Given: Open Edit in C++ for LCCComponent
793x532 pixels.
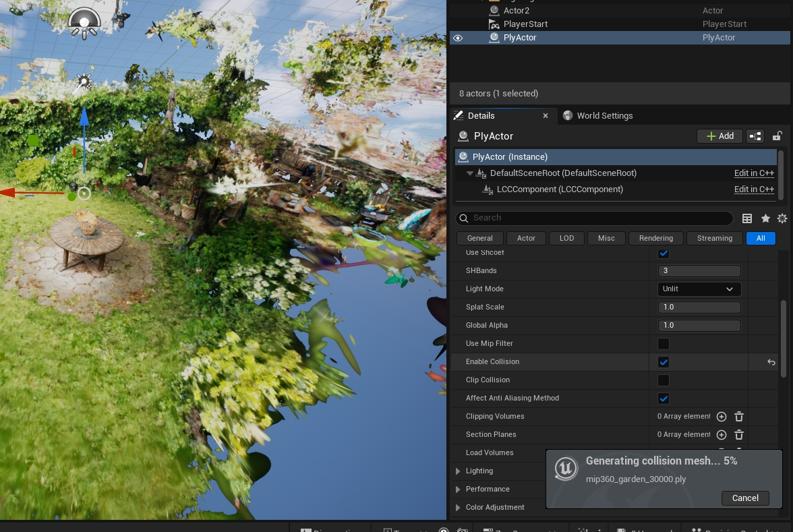Looking at the screenshot, I should click(x=754, y=189).
